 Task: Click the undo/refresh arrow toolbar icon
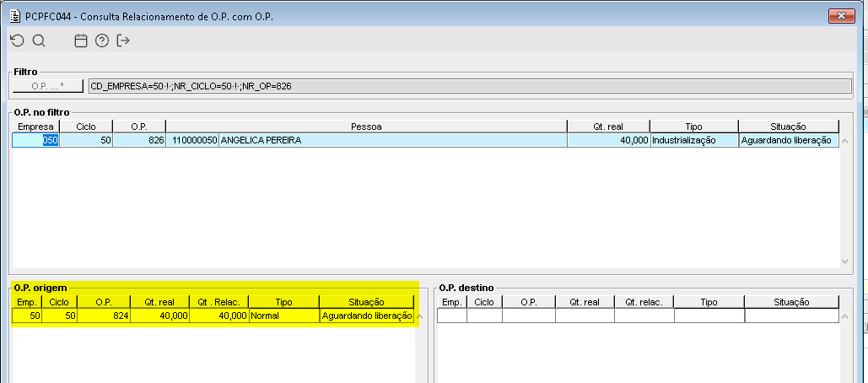[17, 40]
